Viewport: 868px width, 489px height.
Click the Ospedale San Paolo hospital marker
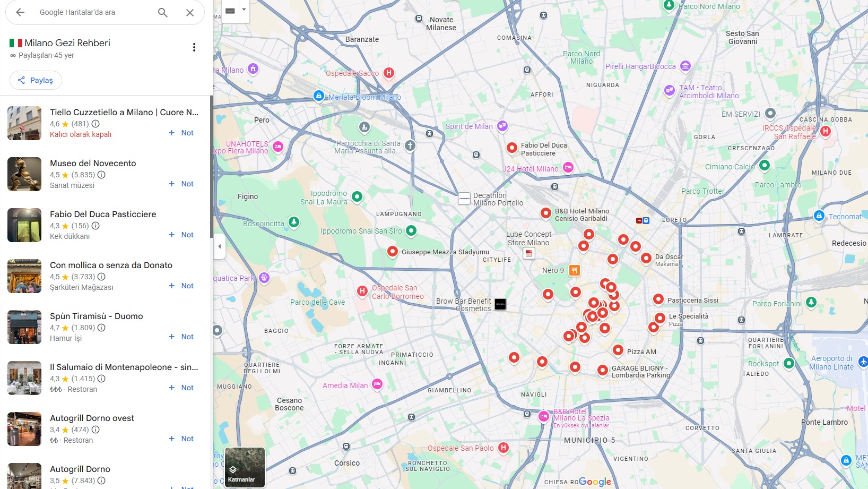pyautogui.click(x=502, y=448)
